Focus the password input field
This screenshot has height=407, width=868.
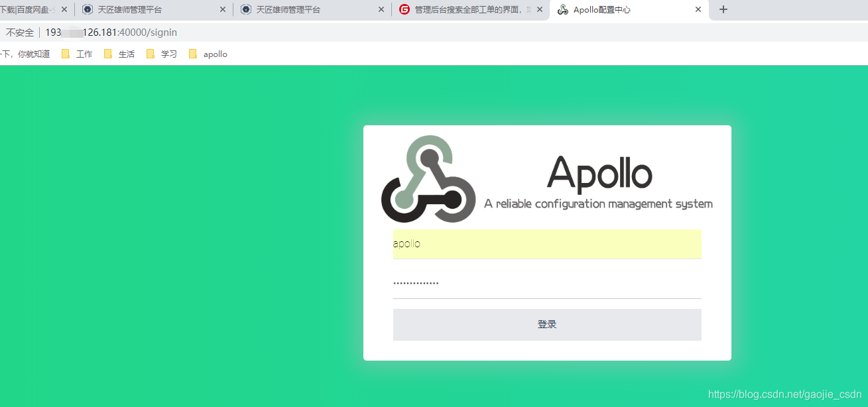click(x=547, y=284)
